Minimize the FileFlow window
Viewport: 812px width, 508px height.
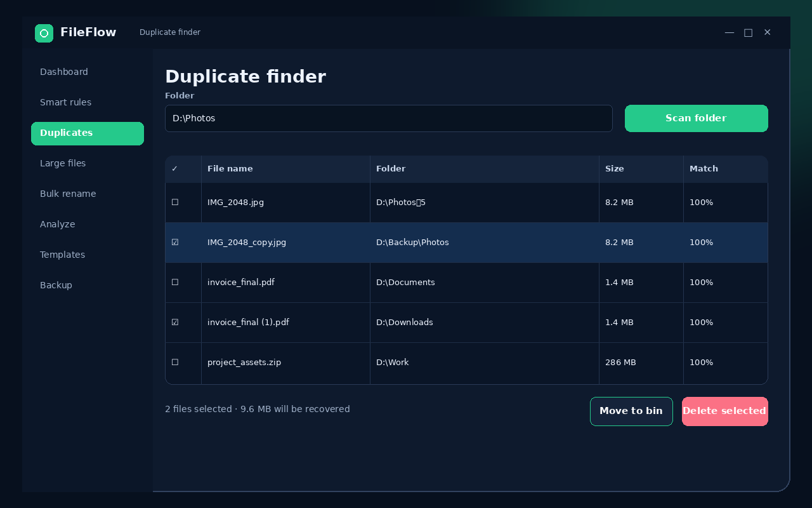coord(730,32)
